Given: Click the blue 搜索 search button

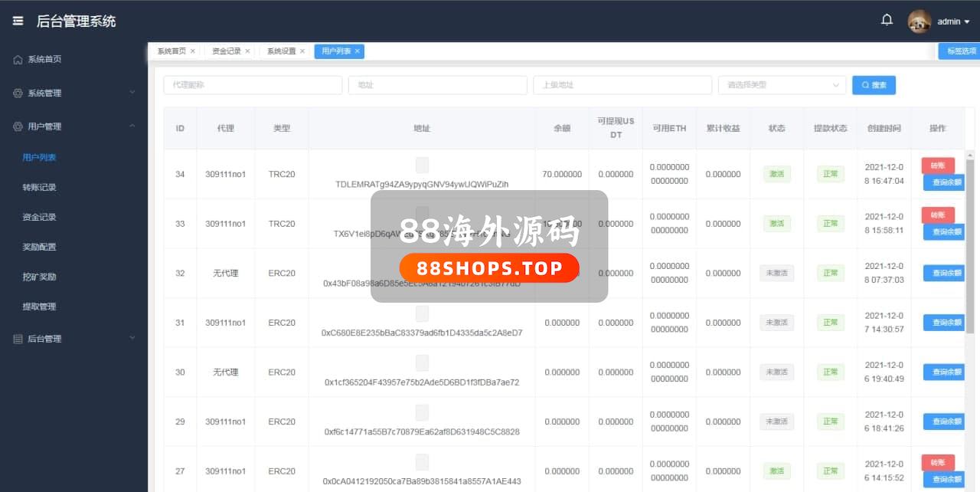Looking at the screenshot, I should tap(874, 85).
